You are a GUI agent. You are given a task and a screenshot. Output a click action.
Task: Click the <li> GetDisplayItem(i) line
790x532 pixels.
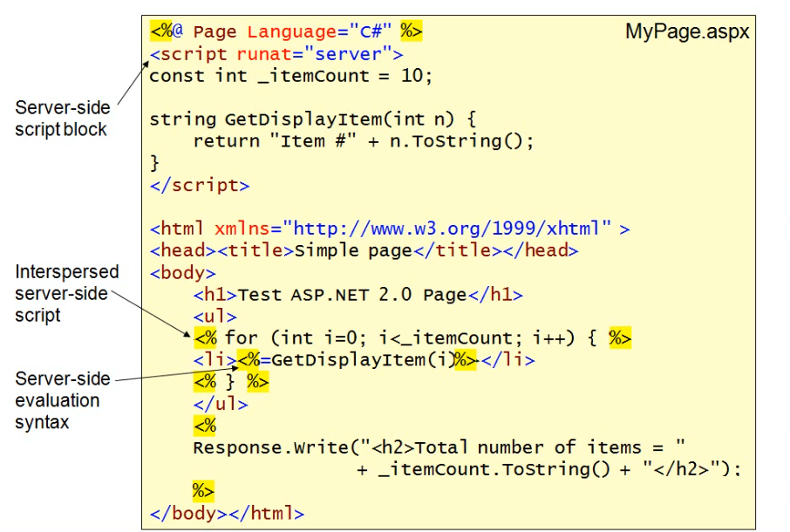pyautogui.click(x=364, y=359)
